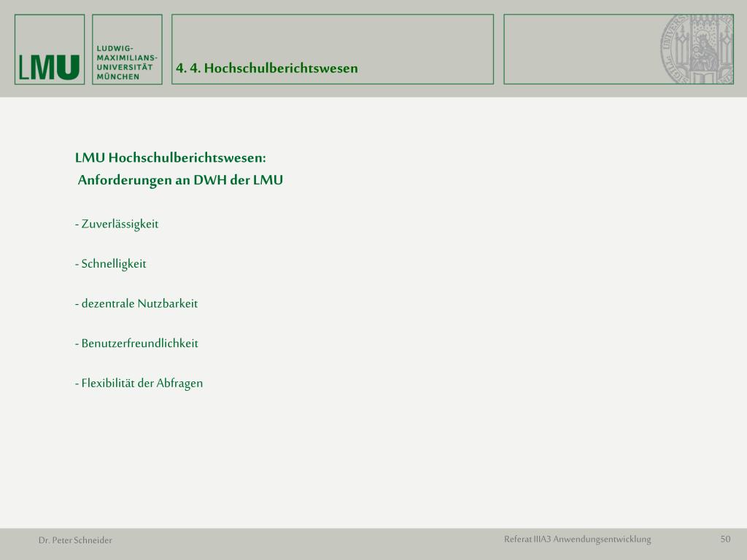Screen dimensions: 747x560
Task: Select the bullet '- dezentrale Nutzbarkeit'
Action: click(x=136, y=304)
